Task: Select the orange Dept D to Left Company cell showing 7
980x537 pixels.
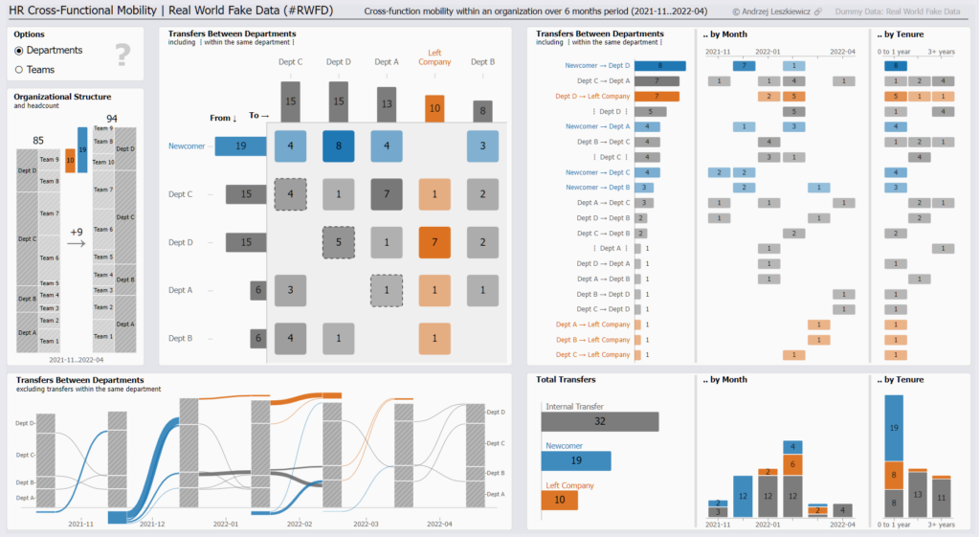Action: pos(434,242)
